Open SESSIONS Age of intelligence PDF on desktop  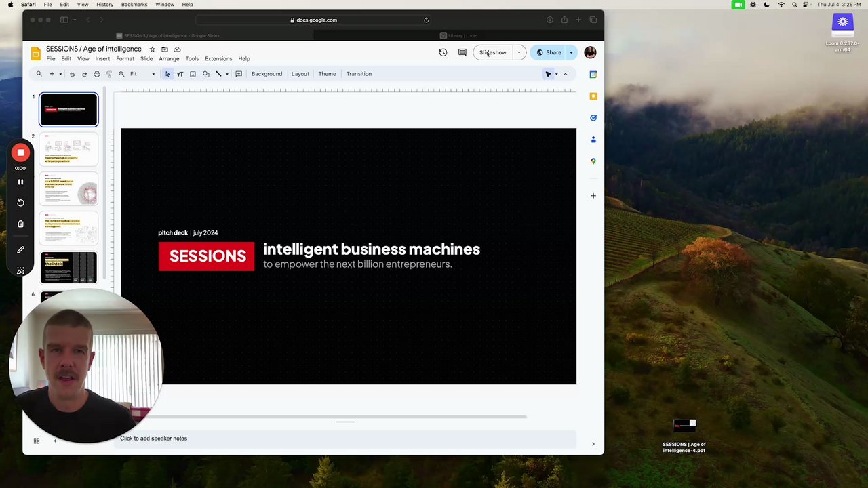coord(684,436)
